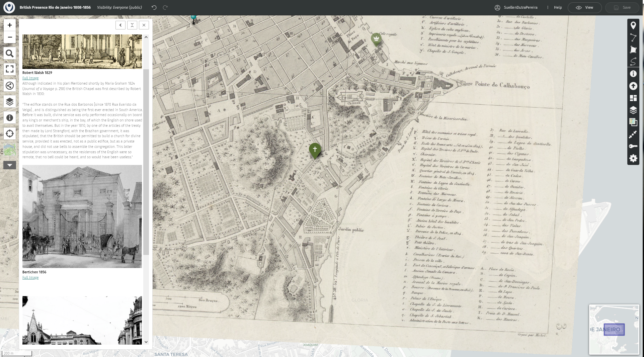Go back with panel left chevron
The height and width of the screenshot is (357, 644).
[x=120, y=25]
